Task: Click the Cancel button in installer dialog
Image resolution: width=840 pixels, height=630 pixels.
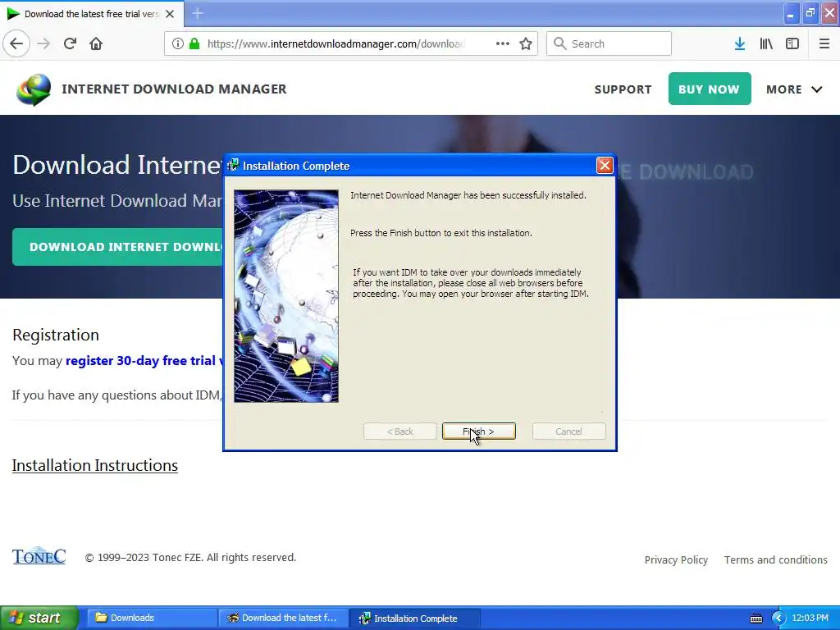Action: point(569,431)
